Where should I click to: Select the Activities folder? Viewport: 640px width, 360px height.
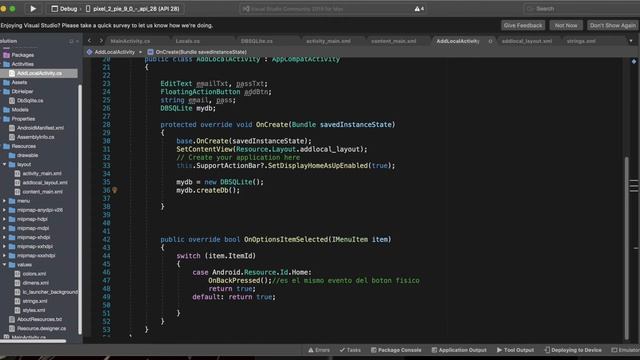pyautogui.click(x=22, y=64)
